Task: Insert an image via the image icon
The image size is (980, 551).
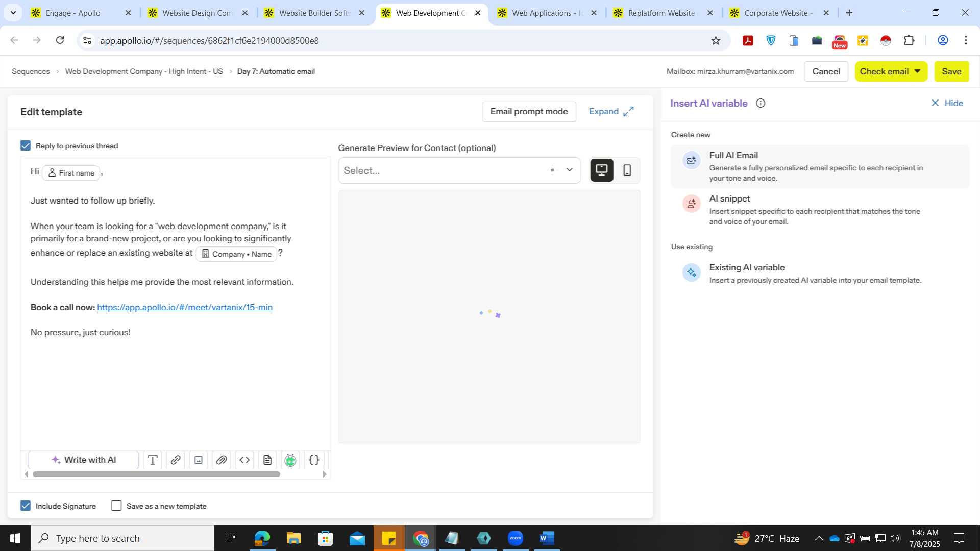Action: pos(199,460)
